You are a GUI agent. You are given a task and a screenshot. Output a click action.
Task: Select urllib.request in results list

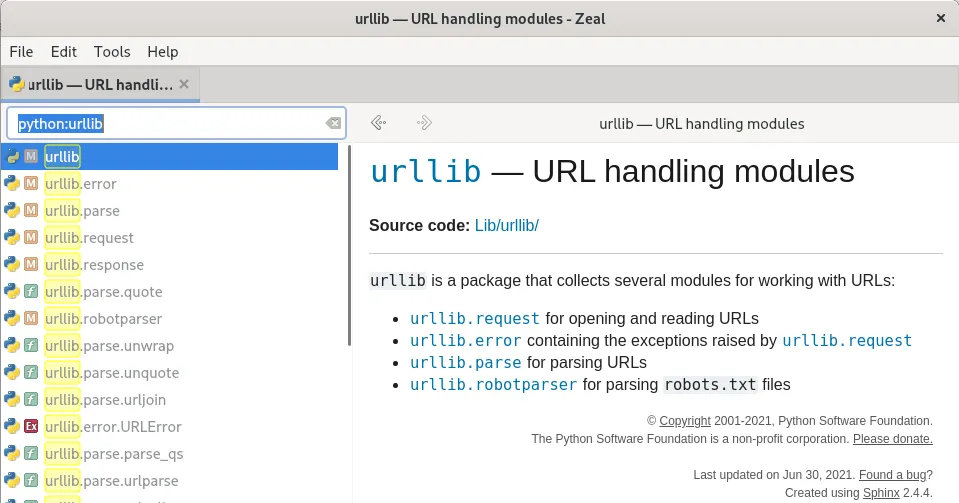pyautogui.click(x=169, y=237)
